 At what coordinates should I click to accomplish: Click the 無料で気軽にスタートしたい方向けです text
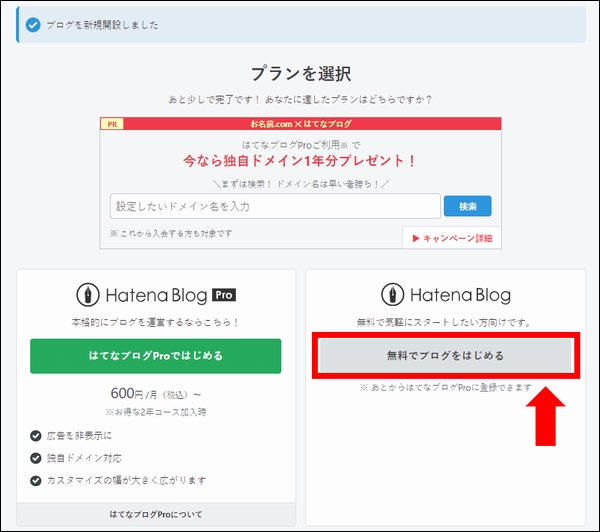[x=445, y=323]
